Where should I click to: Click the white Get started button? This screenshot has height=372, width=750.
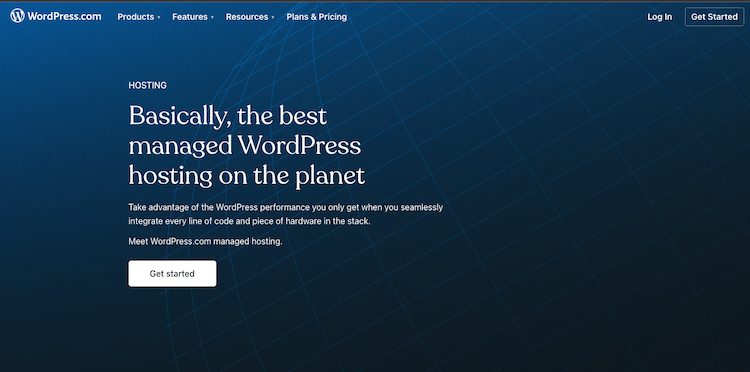coord(172,274)
